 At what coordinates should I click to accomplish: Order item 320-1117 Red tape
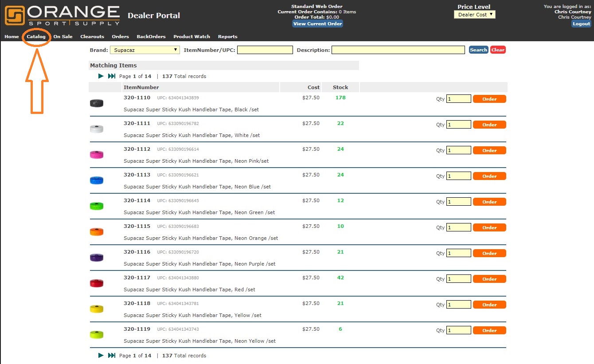pyautogui.click(x=489, y=279)
